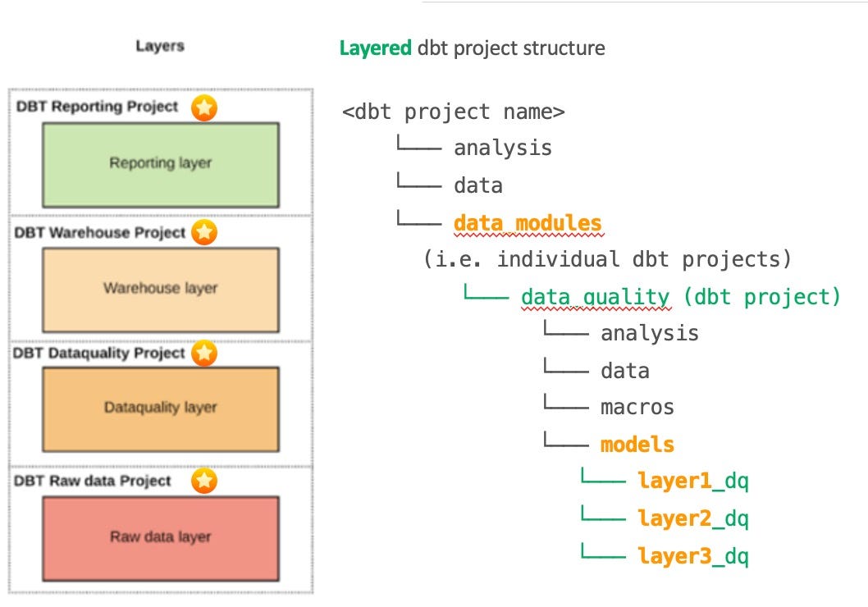Click the <dbt project name> root entry

455,112
